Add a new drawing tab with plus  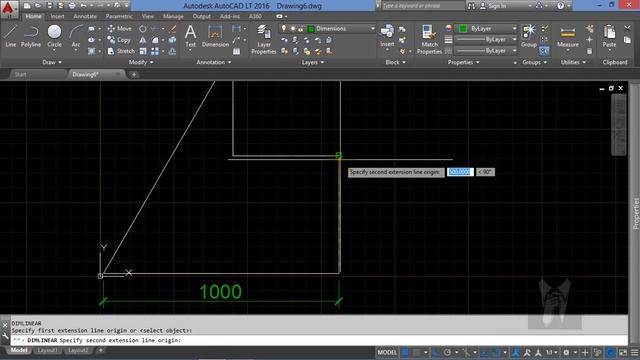click(134, 75)
